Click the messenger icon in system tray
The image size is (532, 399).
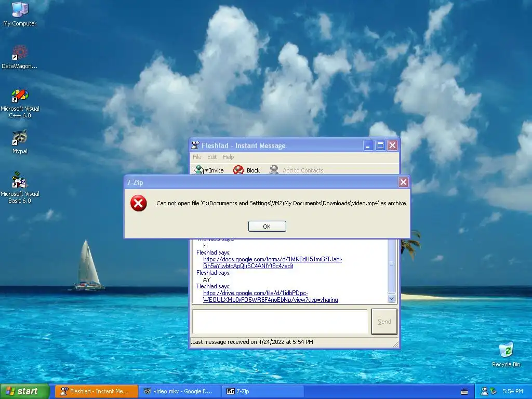tap(485, 391)
